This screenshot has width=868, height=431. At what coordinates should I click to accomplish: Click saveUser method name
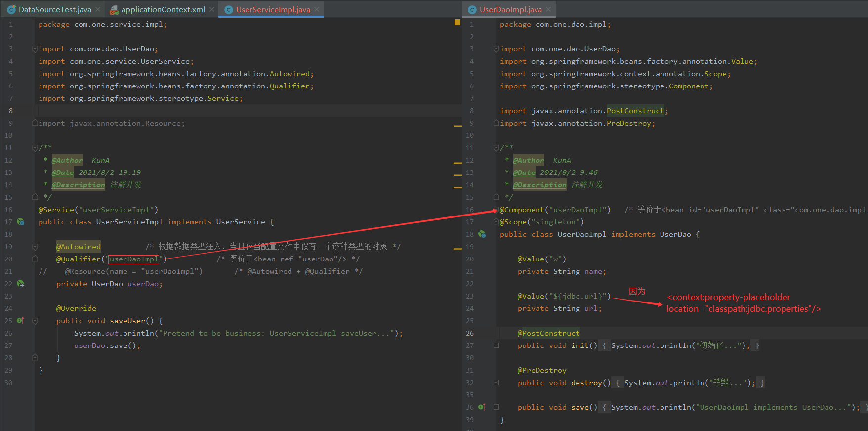[127, 321]
